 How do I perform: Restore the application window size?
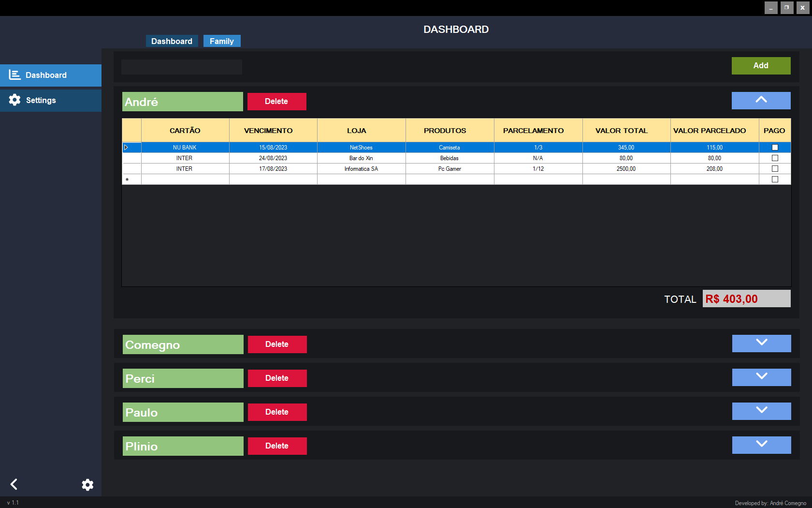coord(787,8)
